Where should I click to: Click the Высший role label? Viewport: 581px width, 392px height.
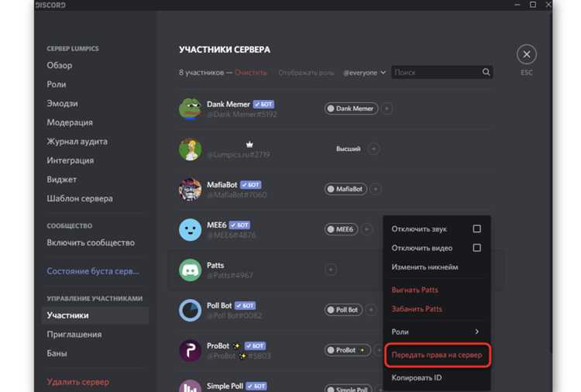point(349,149)
